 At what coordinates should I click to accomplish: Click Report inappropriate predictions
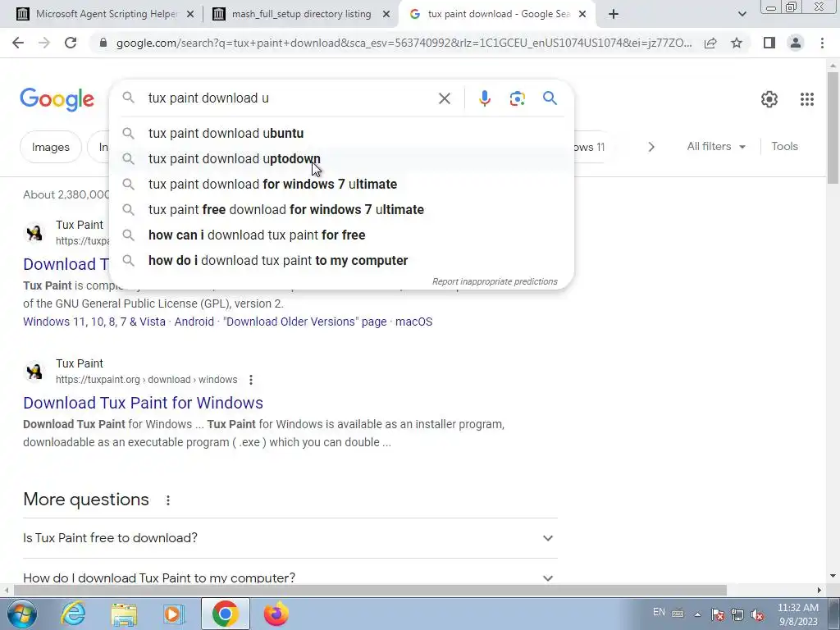pos(495,282)
